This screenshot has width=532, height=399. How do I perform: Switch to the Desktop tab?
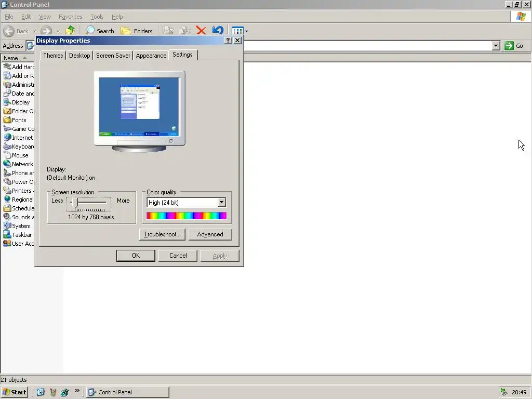point(79,55)
